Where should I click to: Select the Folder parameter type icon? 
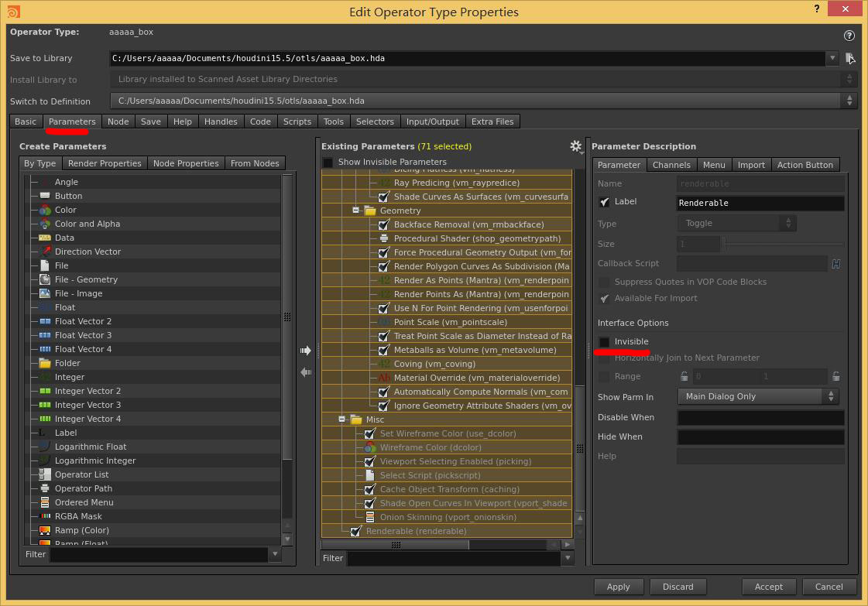45,363
